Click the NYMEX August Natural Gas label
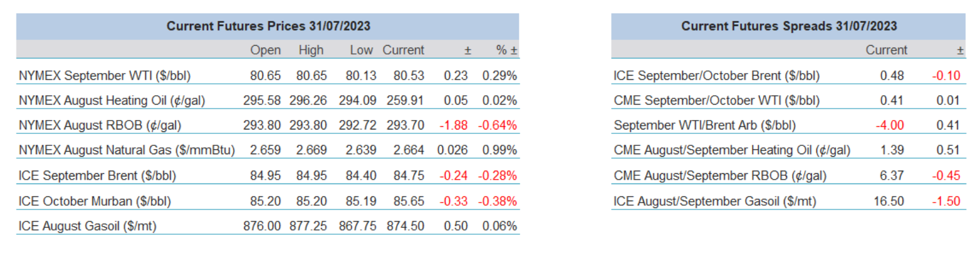The image size is (980, 259). pos(127,150)
